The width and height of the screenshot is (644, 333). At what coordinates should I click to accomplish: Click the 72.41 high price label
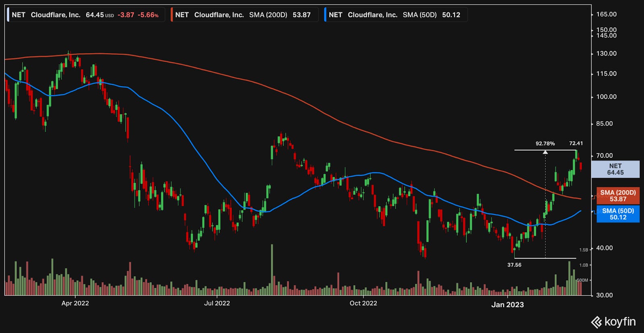pyautogui.click(x=576, y=143)
